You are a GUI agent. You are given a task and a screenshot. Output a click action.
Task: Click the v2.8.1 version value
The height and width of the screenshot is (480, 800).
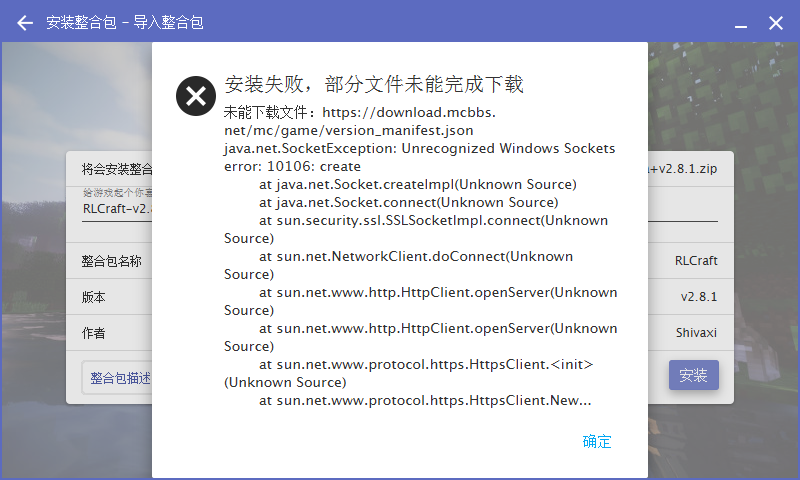point(699,297)
